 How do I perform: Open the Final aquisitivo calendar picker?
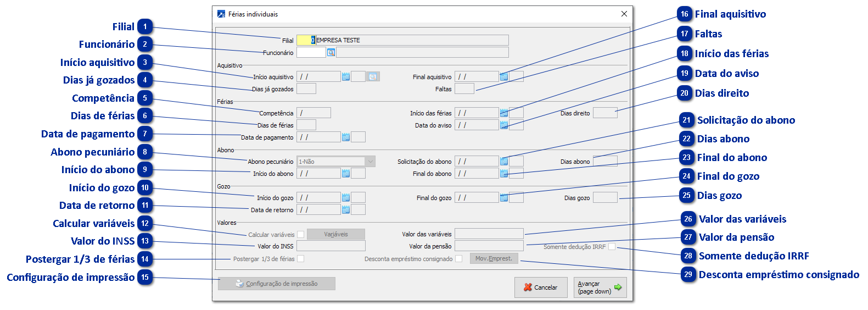(504, 76)
